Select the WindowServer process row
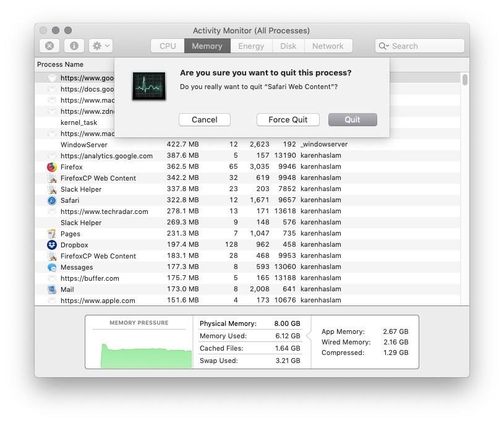Image resolution: width=504 pixels, height=423 pixels. (247, 145)
